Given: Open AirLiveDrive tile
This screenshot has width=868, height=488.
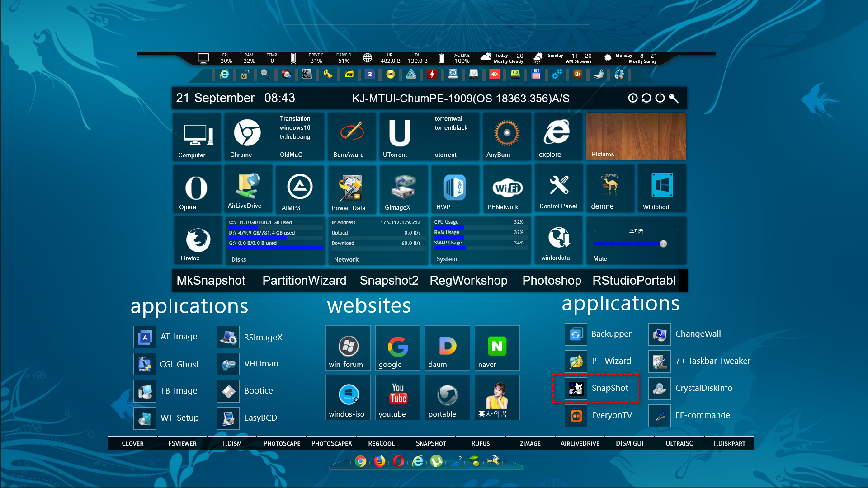Looking at the screenshot, I should pyautogui.click(x=249, y=189).
